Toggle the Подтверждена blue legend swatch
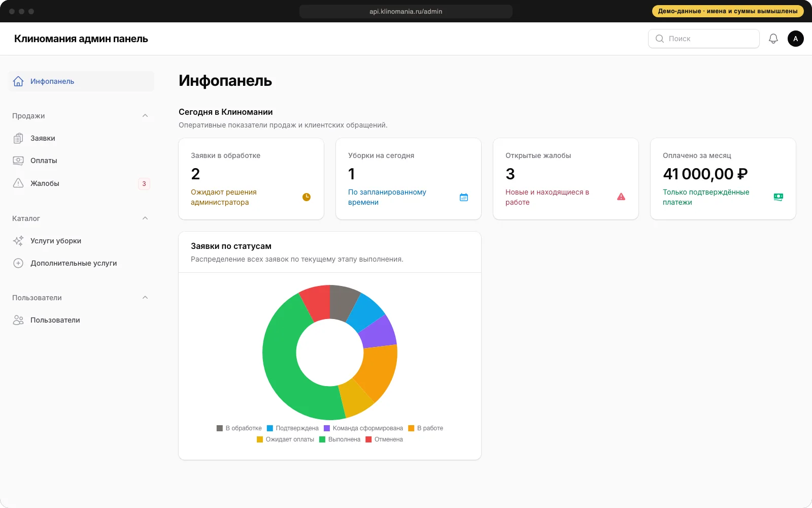812x508 pixels. (x=270, y=428)
